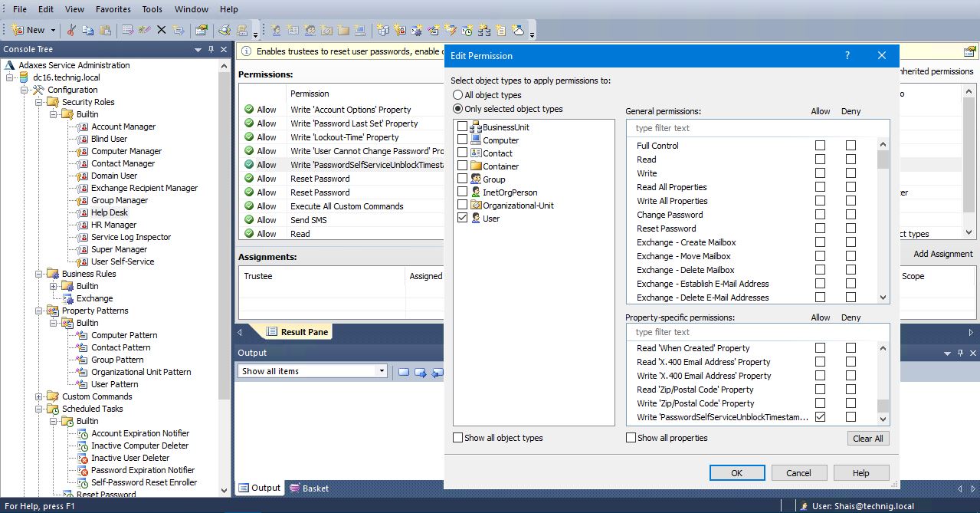
Task: Select Exchange under Business Rules
Action: [x=94, y=298]
